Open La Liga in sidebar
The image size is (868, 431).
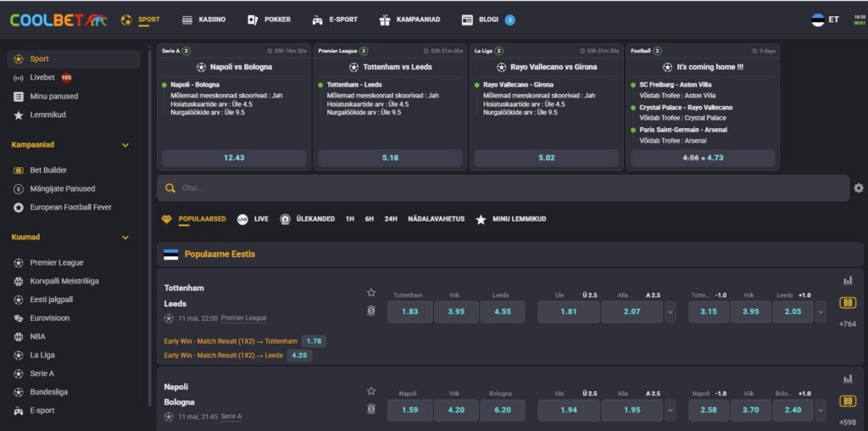(42, 355)
